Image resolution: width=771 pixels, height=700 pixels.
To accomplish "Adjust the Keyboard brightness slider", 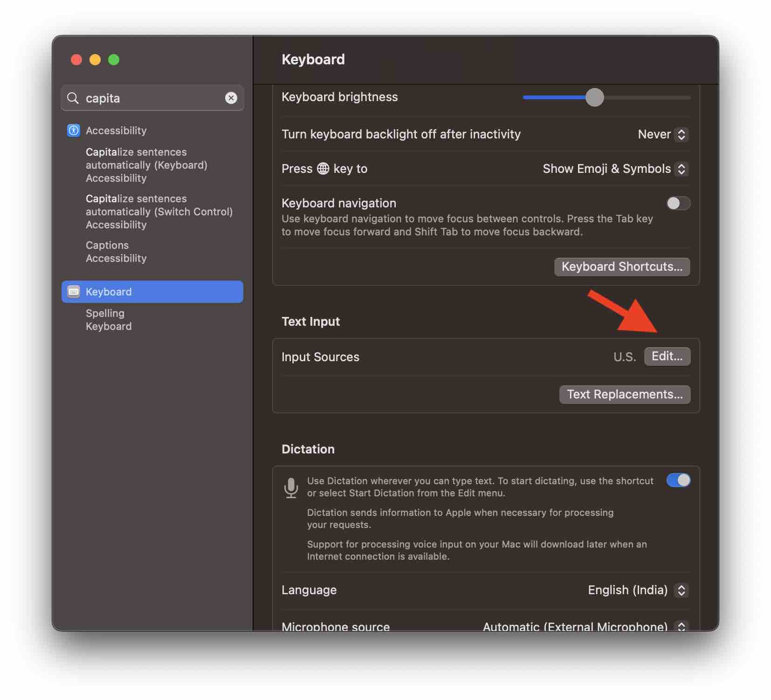I will (x=595, y=97).
